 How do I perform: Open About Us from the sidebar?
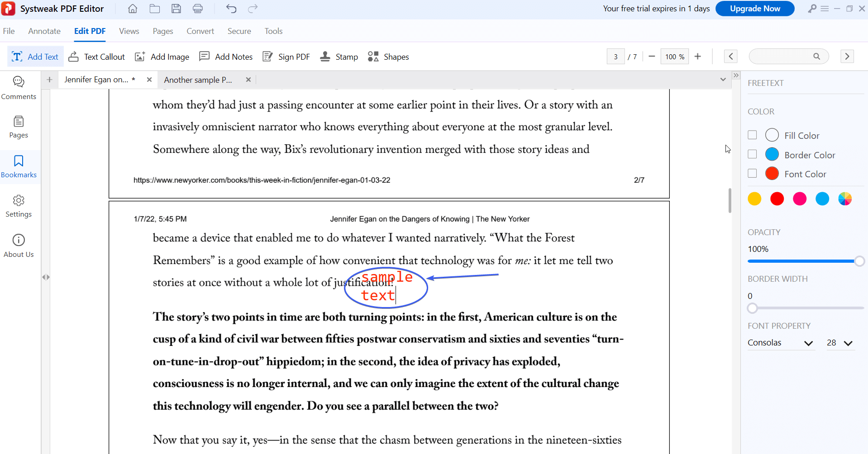point(19,246)
